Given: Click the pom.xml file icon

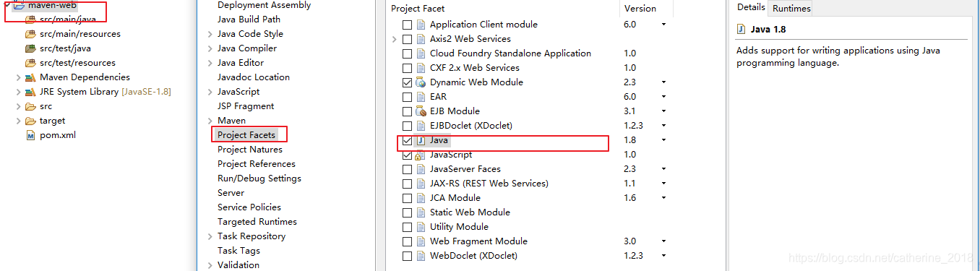Looking at the screenshot, I should tap(30, 135).
